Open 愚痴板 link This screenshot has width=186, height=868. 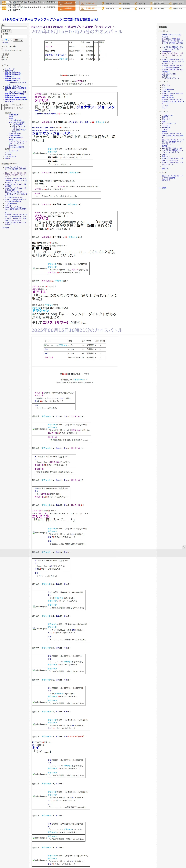pyautogui.click(x=11, y=139)
